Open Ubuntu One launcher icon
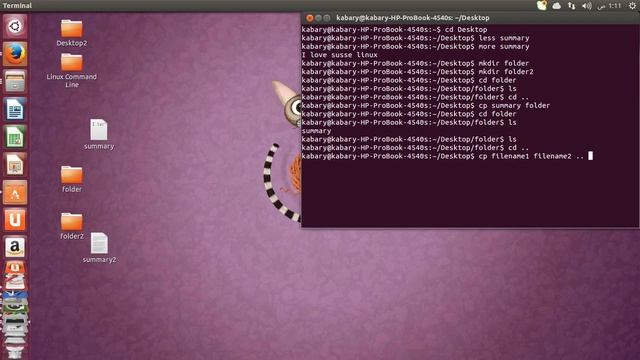 coord(15,220)
